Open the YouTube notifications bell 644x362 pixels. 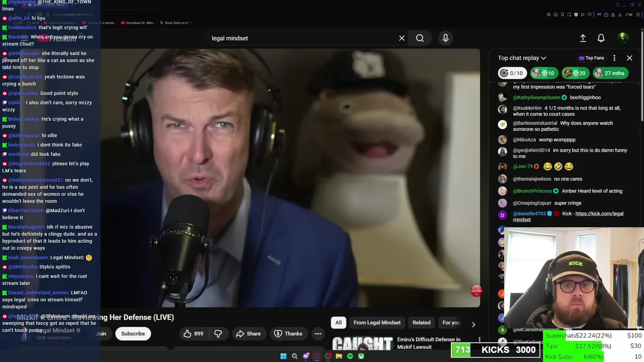pos(601,38)
